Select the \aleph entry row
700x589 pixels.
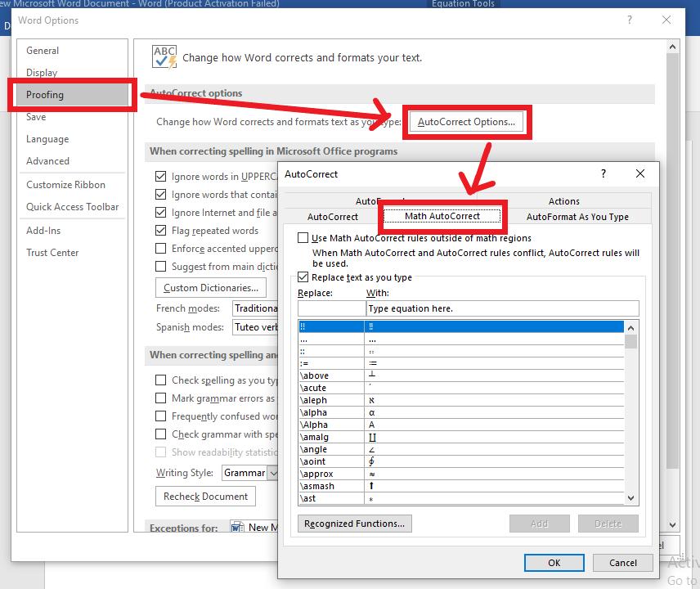(x=461, y=400)
